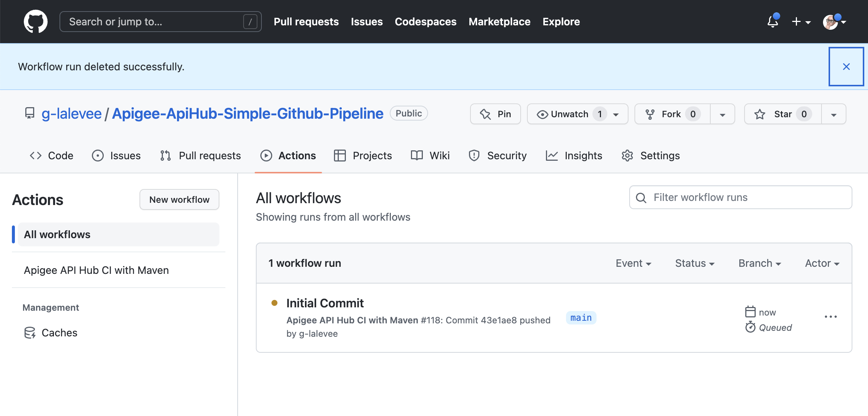Click the New workflow button

tap(179, 199)
